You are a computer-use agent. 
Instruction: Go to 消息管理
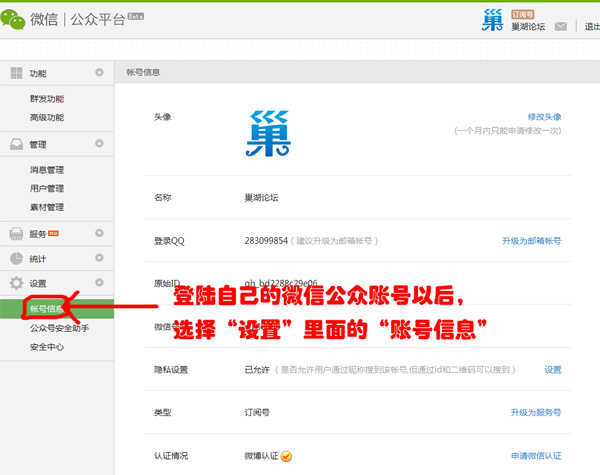coord(47,170)
